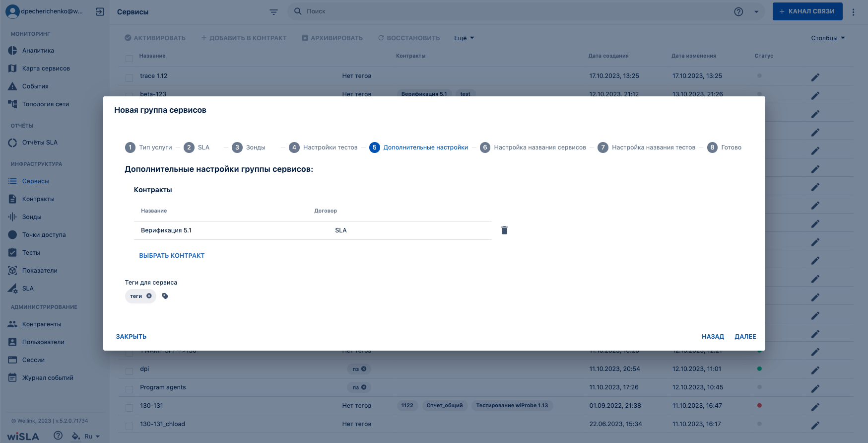Go to step 7 Настройка названия тестов
This screenshot has height=443, width=868.
tap(647, 148)
